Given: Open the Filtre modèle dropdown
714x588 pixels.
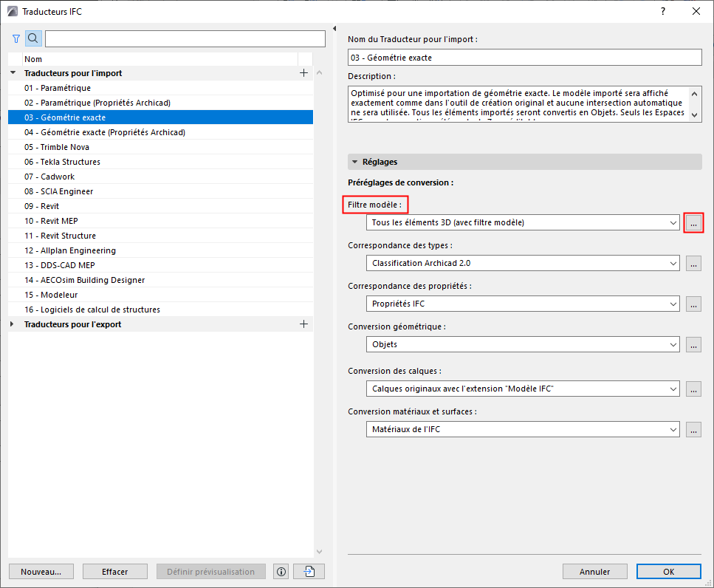Looking at the screenshot, I should pyautogui.click(x=523, y=222).
